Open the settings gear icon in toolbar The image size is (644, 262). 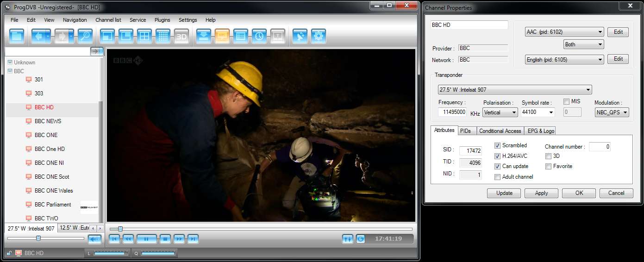click(x=319, y=36)
